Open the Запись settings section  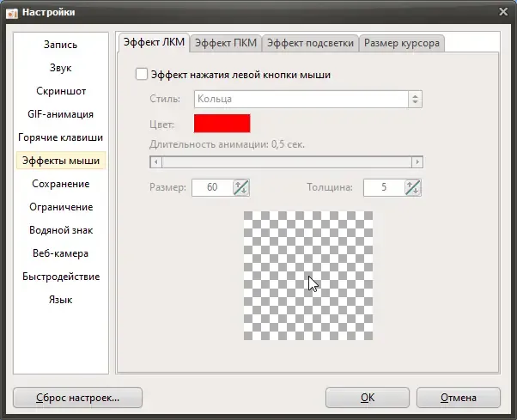(x=61, y=45)
